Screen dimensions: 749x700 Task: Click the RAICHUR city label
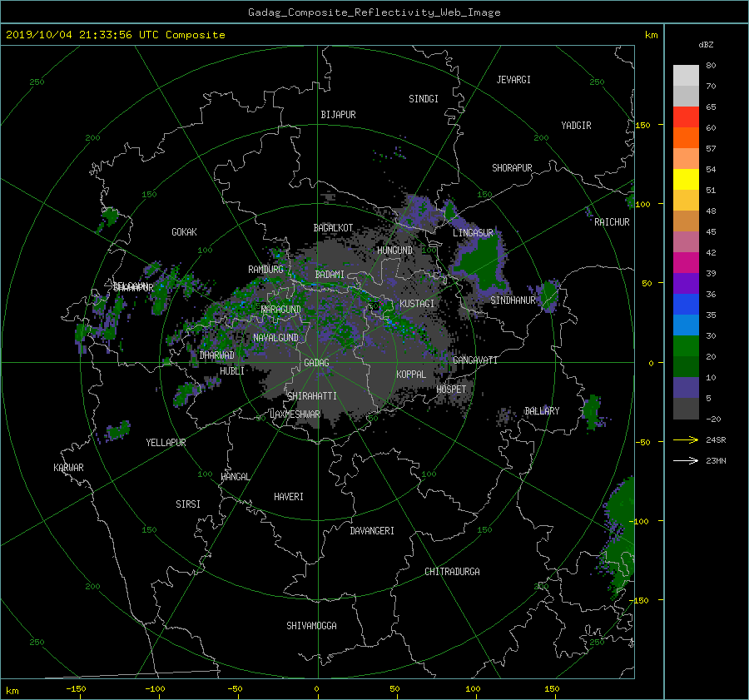[612, 222]
